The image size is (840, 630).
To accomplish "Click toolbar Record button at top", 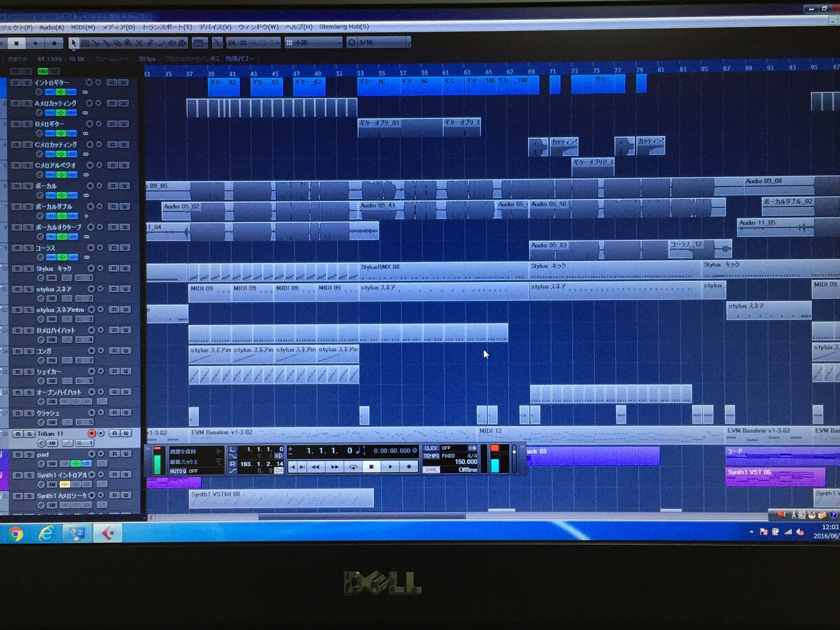I will click(54, 43).
